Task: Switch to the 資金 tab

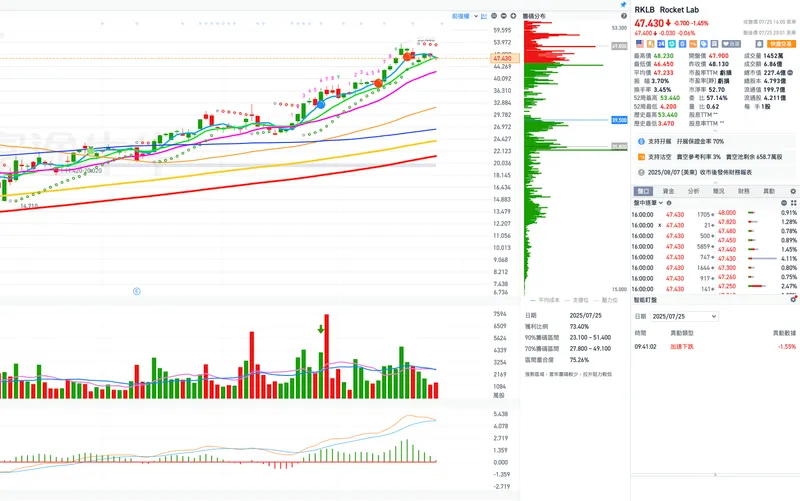Action: click(668, 191)
